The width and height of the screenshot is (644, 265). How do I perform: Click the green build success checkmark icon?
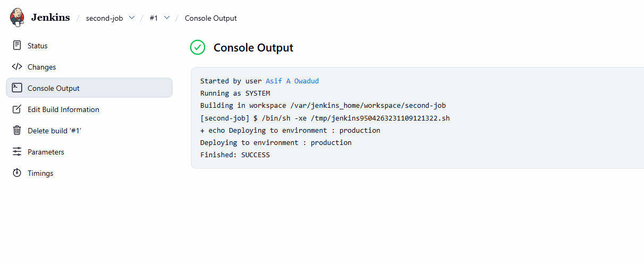[x=198, y=47]
